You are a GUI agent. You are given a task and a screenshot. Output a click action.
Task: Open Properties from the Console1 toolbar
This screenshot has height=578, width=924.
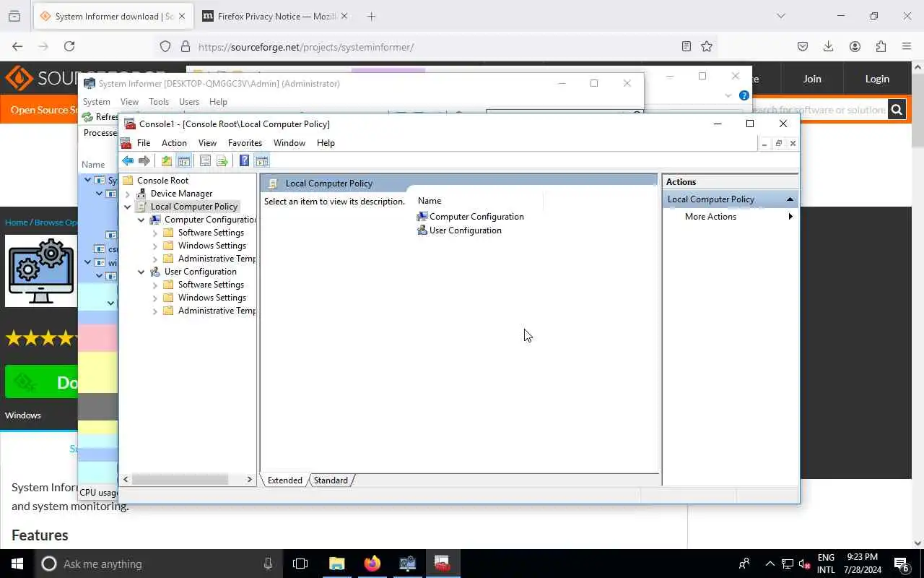coord(205,161)
